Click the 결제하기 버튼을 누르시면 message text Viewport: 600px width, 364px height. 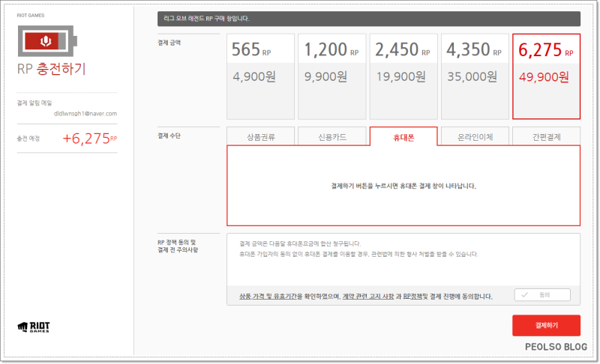(403, 186)
